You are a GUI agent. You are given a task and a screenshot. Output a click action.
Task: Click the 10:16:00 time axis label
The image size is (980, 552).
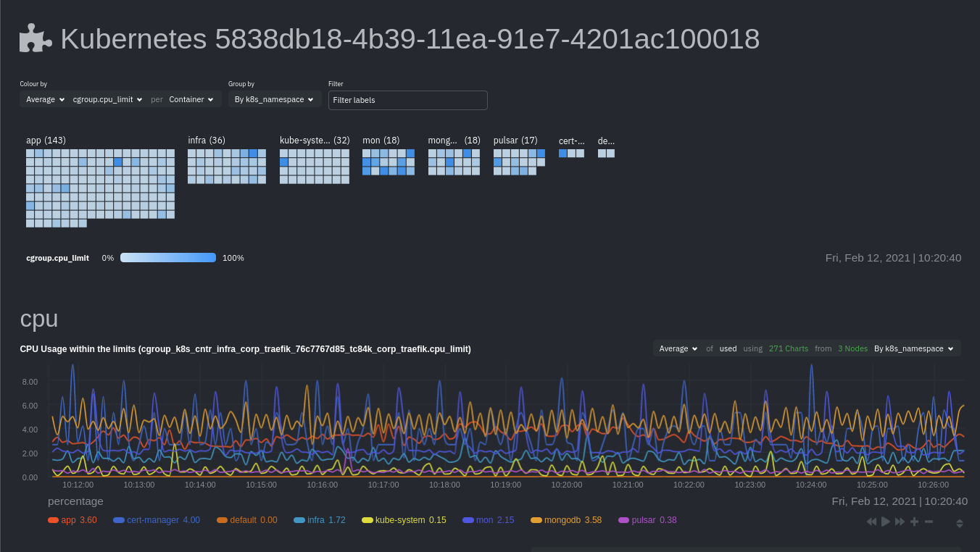[323, 485]
